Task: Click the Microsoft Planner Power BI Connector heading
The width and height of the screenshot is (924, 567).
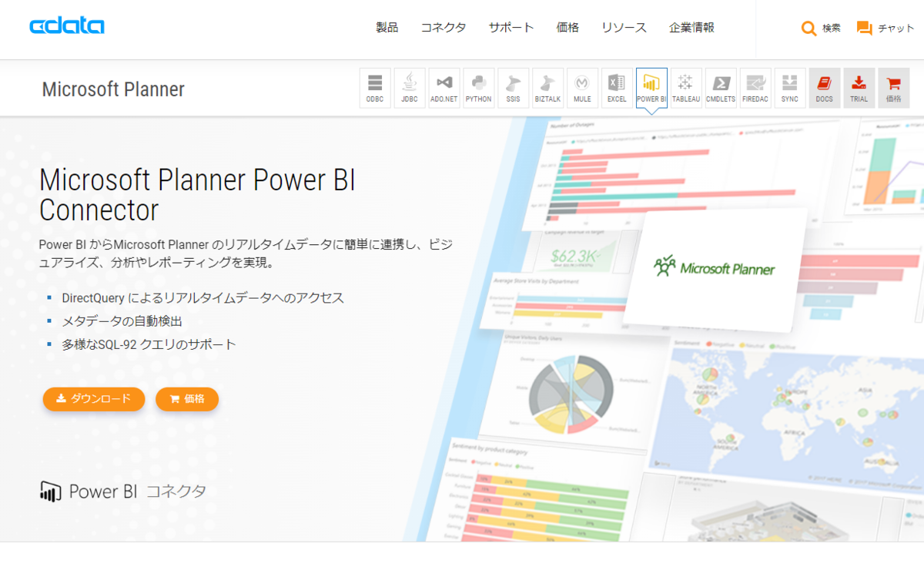Action: (198, 194)
